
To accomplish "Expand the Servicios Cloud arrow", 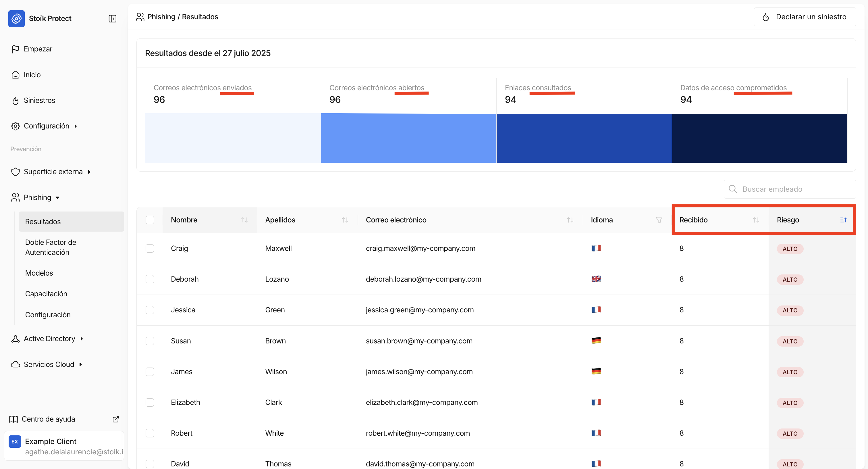I will point(80,364).
